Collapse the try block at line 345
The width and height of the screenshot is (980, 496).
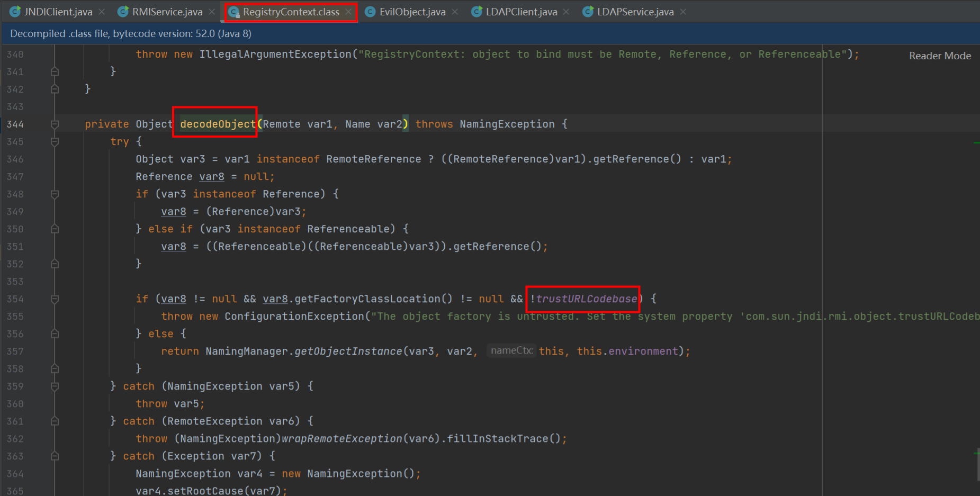point(55,141)
